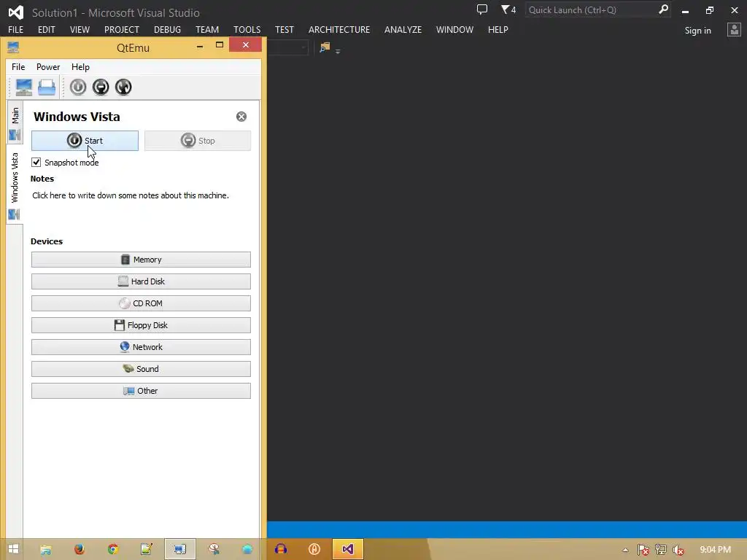Click the Action Center flag tray icon

click(x=643, y=550)
